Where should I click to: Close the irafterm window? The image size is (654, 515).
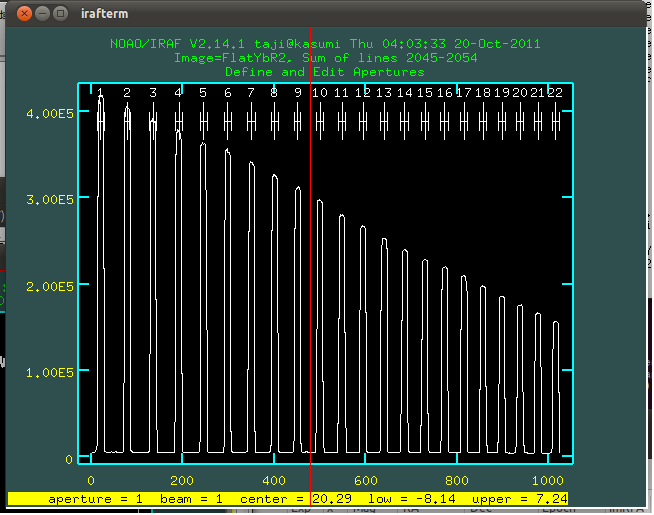[25, 14]
